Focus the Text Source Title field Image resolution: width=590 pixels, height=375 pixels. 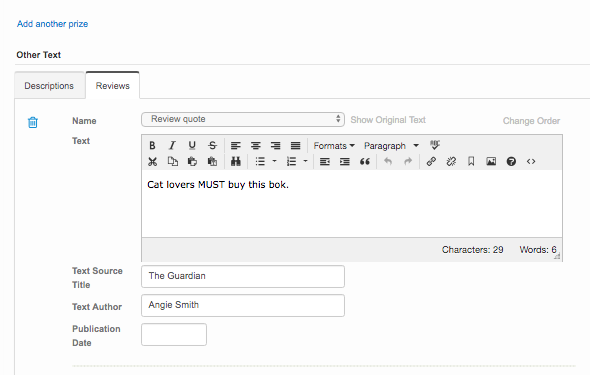pyautogui.click(x=243, y=276)
